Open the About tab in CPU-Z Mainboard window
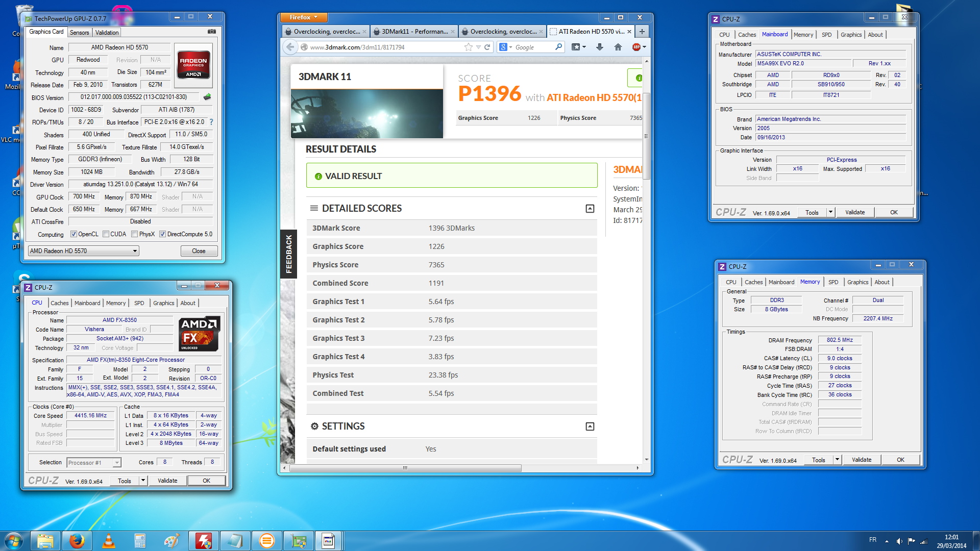The image size is (980, 551). [x=875, y=35]
